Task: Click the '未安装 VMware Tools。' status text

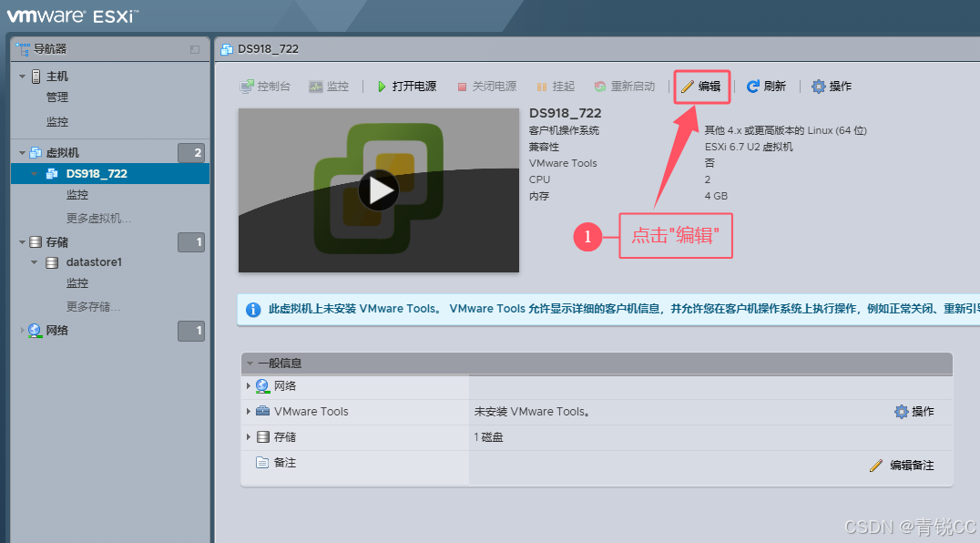Action: pyautogui.click(x=532, y=411)
